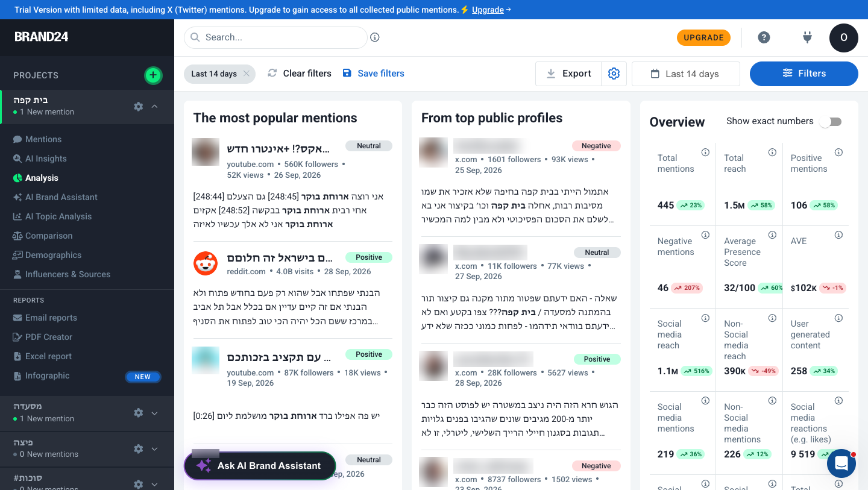Click info icon for Social media reach
Image resolution: width=868 pixels, height=490 pixels.
pyautogui.click(x=705, y=318)
